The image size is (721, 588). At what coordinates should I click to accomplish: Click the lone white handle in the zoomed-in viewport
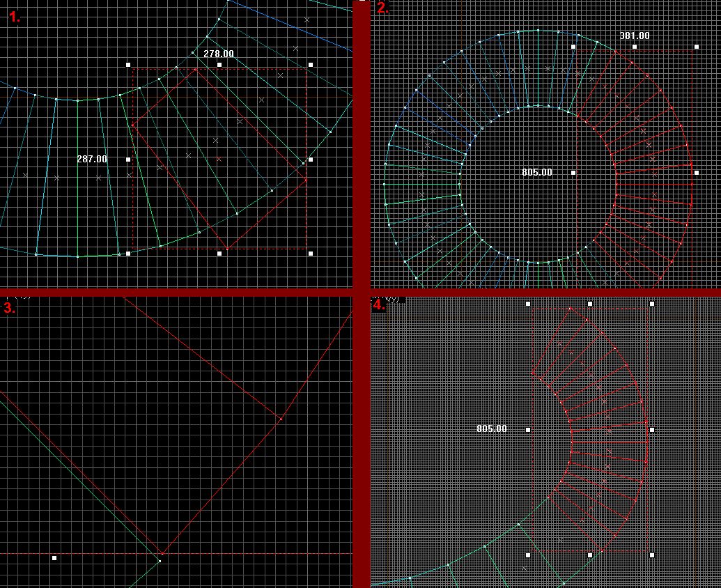54,558
